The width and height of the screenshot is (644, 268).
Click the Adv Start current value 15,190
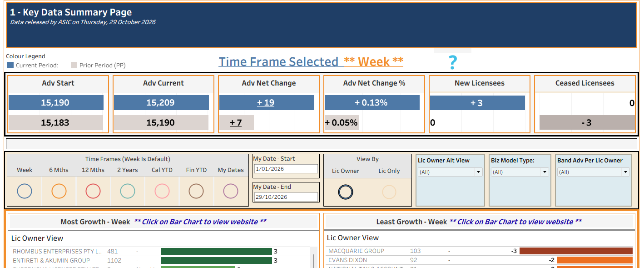tap(55, 102)
